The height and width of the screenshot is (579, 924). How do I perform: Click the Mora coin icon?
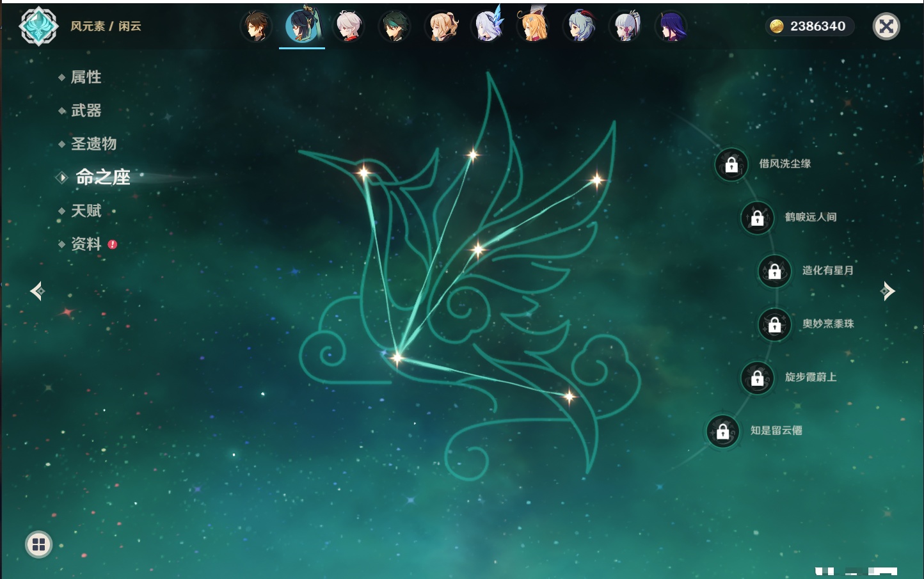(x=777, y=26)
